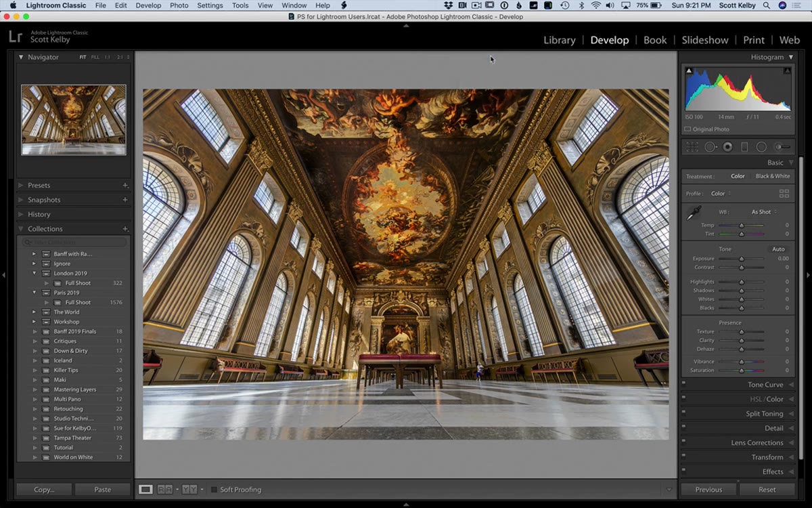The height and width of the screenshot is (508, 812).
Task: Click the Paste button
Action: pyautogui.click(x=103, y=489)
